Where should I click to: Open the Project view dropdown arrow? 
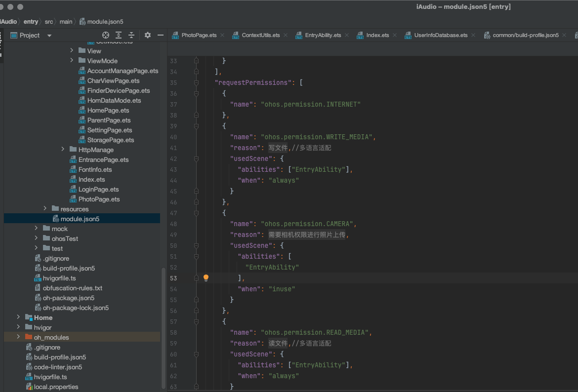click(x=49, y=36)
